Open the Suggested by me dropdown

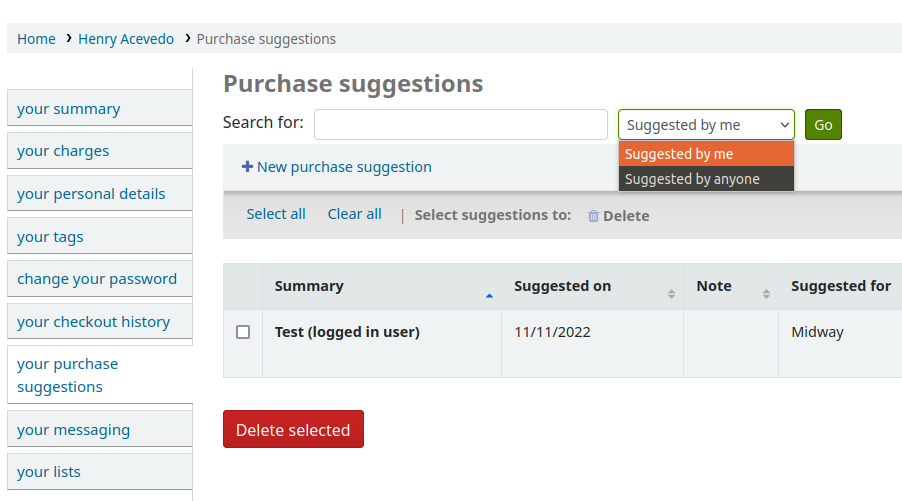tap(706, 125)
